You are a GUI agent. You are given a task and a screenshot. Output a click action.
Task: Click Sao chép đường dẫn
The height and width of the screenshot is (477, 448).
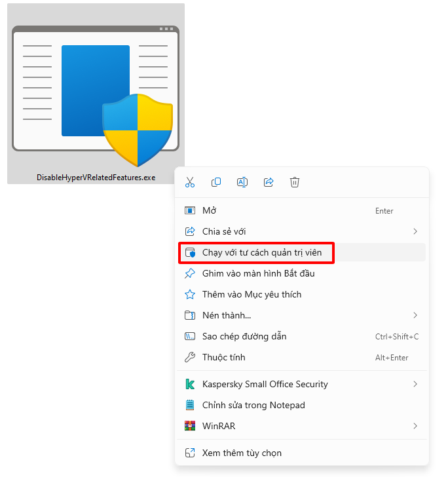click(x=302, y=337)
